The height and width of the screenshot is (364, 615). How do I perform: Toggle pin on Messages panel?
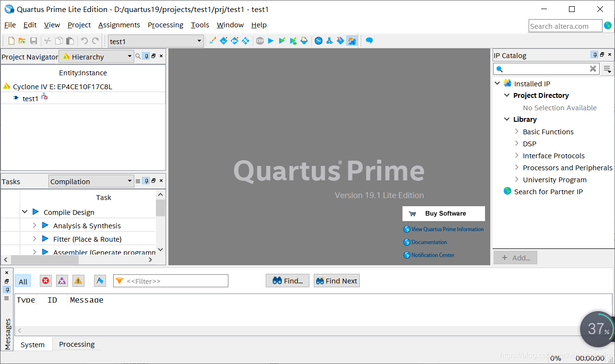pos(7,290)
